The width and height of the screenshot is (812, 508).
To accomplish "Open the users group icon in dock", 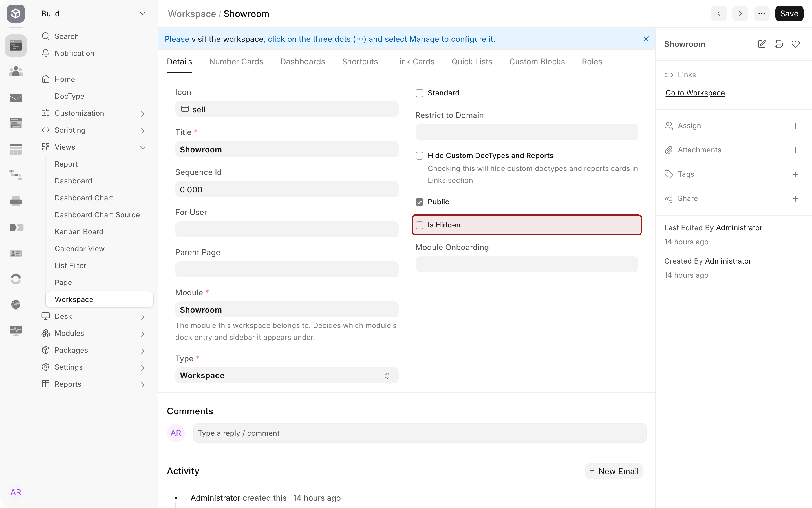I will (x=16, y=72).
